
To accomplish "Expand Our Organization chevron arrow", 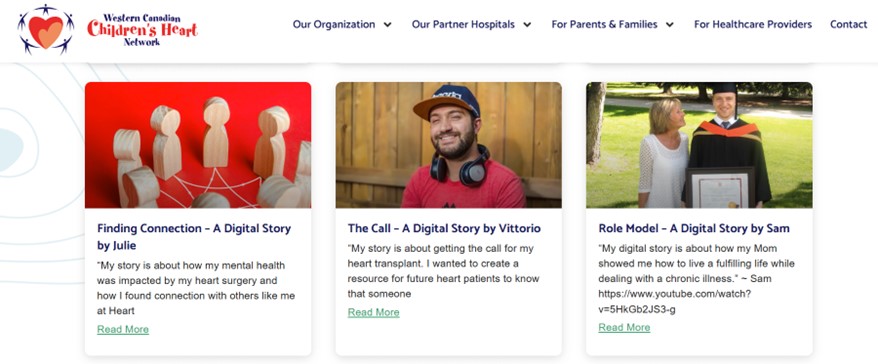I will 387,25.
